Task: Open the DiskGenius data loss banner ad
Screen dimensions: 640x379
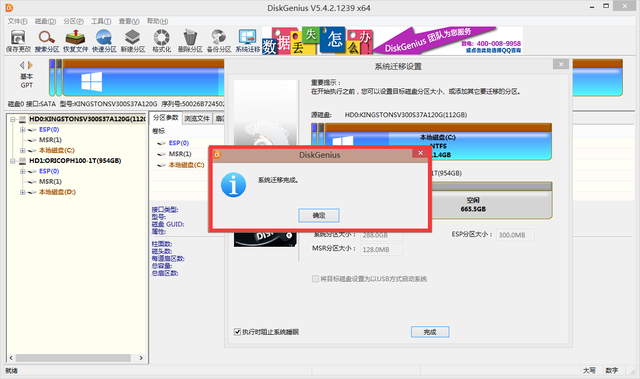Action: pos(392,41)
